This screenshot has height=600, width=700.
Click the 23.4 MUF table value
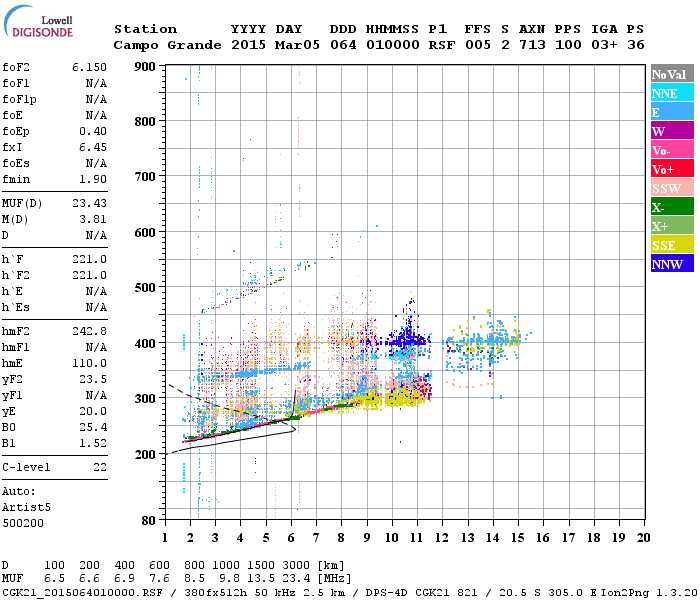pyautogui.click(x=296, y=579)
